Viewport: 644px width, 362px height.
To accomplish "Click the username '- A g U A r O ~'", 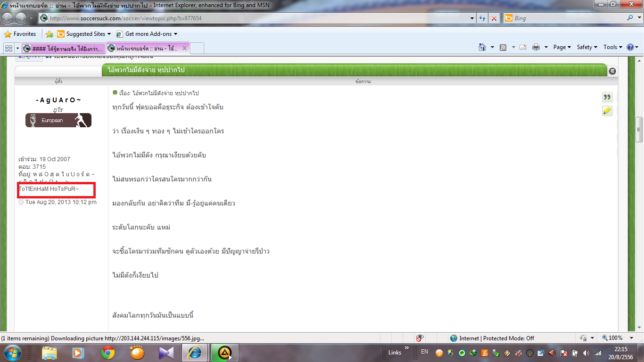I will click(58, 100).
